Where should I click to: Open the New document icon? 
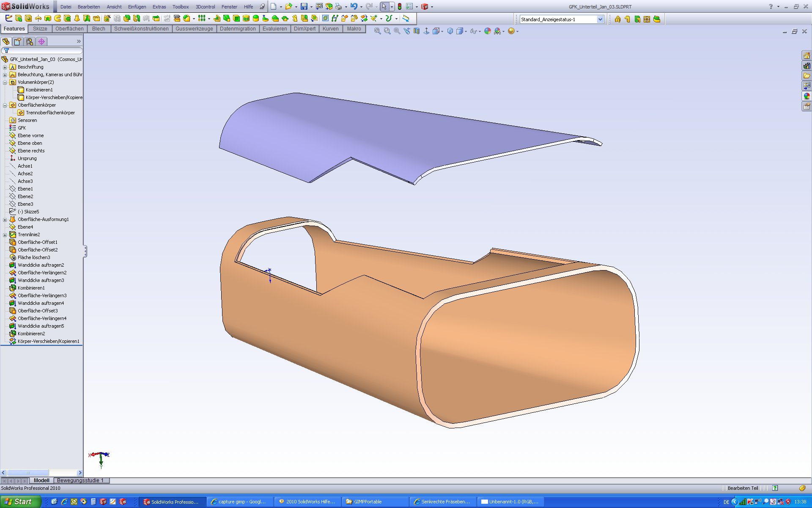click(274, 6)
